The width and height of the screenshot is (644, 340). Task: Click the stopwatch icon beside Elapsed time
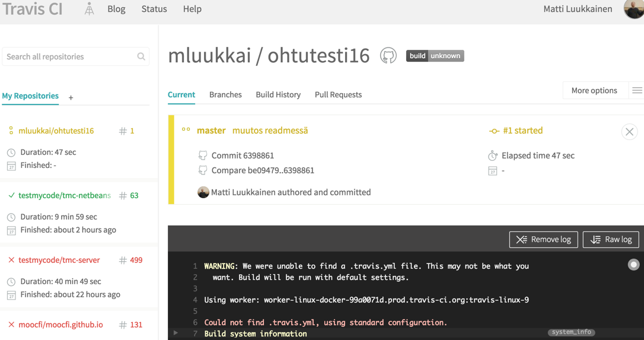coord(492,155)
